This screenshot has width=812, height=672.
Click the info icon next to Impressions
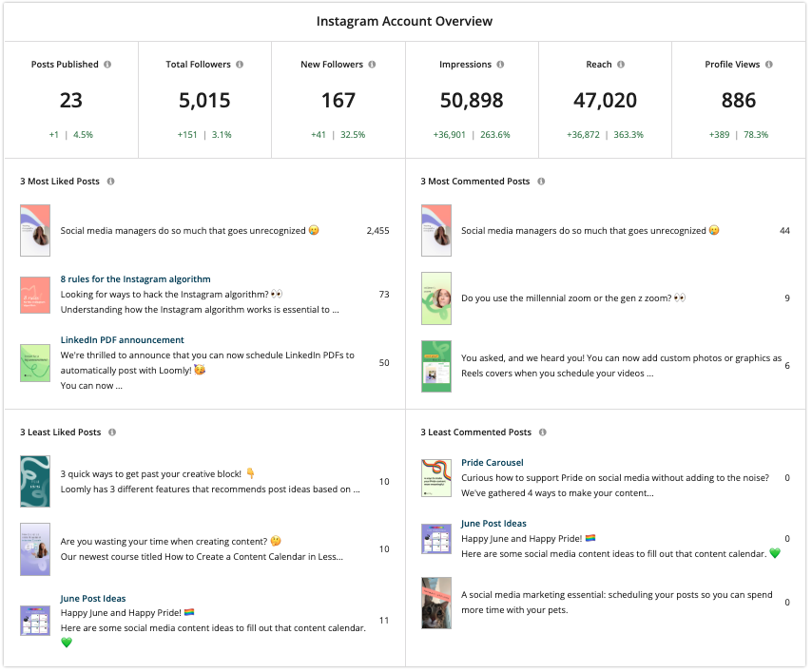pyautogui.click(x=502, y=64)
